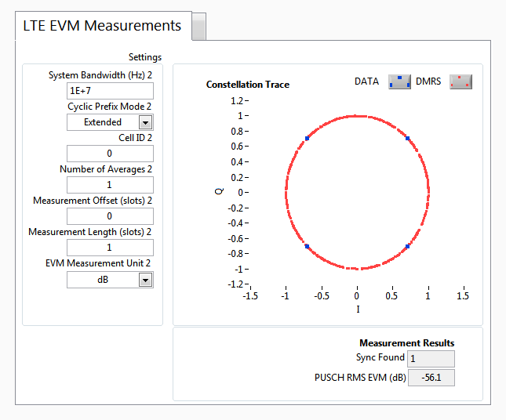Image resolution: width=506 pixels, height=420 pixels.
Task: Click the Sync Found indicator box
Action: click(x=431, y=359)
